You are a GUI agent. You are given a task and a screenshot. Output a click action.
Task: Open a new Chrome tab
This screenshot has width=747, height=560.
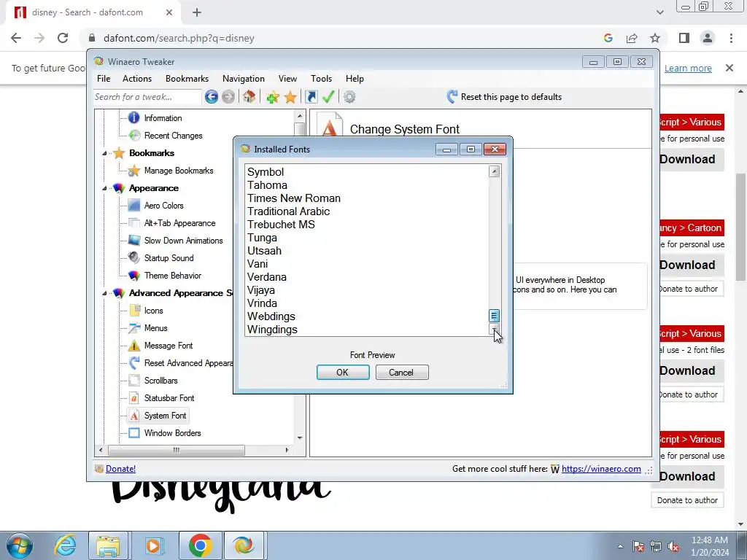pos(197,13)
